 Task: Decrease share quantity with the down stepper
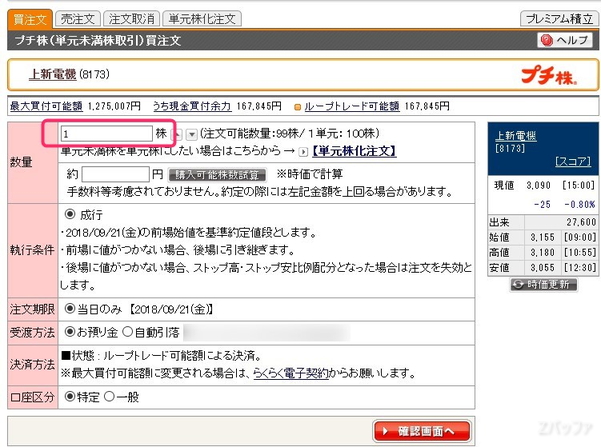[192, 135]
